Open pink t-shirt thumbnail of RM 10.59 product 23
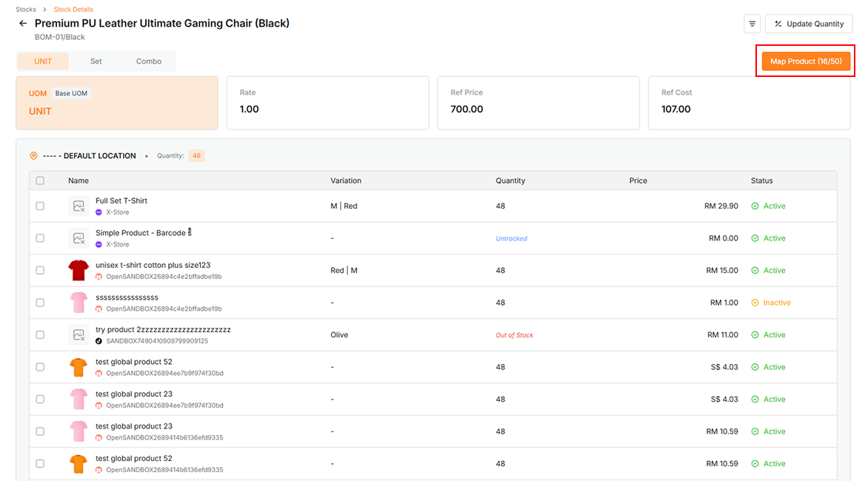This screenshot has width=868, height=481. click(x=79, y=431)
